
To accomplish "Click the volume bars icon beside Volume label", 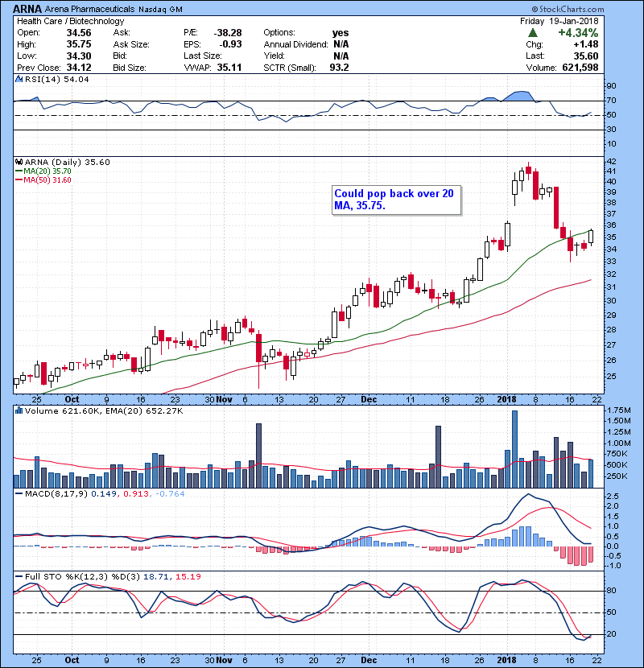I will point(19,410).
